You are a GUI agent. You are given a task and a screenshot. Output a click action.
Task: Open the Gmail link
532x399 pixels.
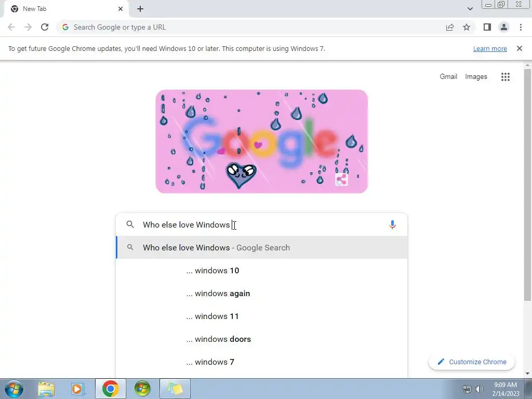tap(448, 77)
